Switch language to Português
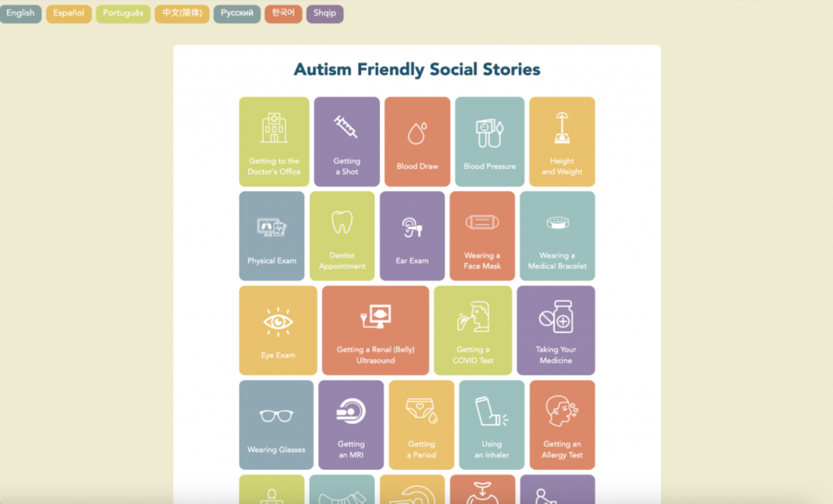This screenshot has width=833, height=504. pyautogui.click(x=123, y=13)
